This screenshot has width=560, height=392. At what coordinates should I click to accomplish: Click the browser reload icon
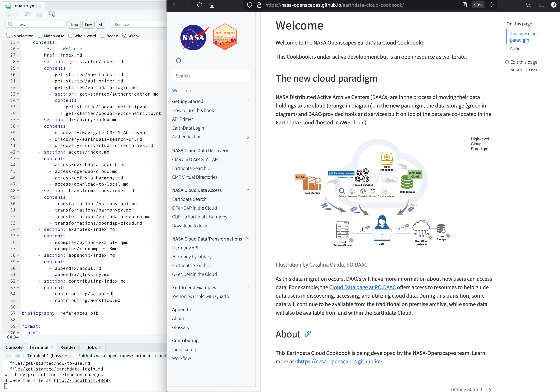point(200,5)
